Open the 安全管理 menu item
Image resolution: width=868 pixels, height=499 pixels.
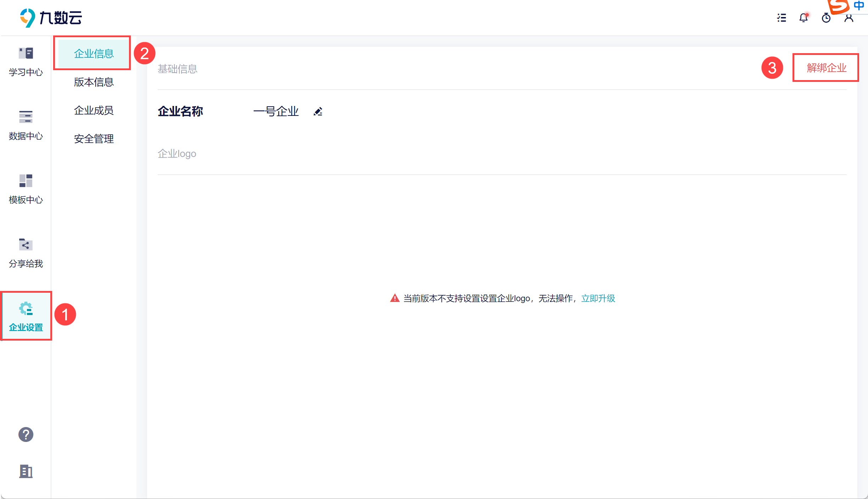94,139
